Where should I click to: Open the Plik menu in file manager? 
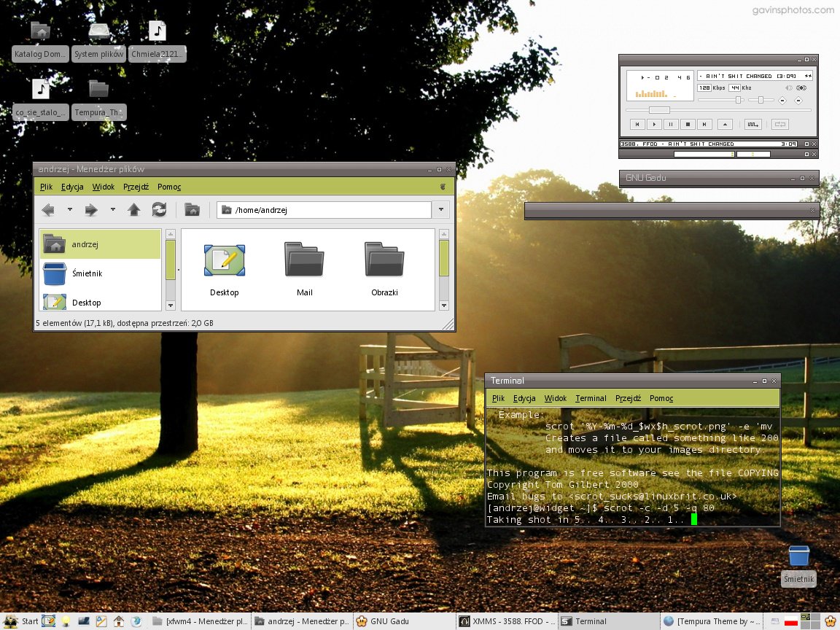(x=46, y=187)
